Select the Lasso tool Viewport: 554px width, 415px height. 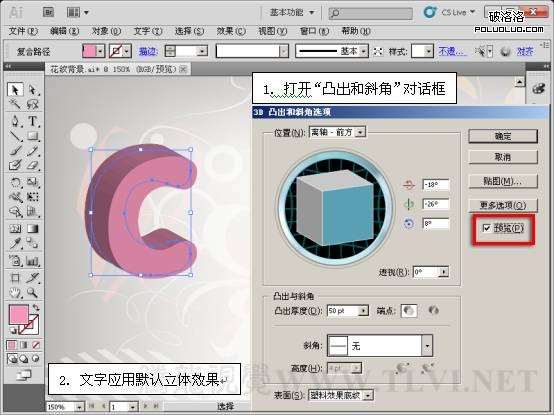(33, 105)
